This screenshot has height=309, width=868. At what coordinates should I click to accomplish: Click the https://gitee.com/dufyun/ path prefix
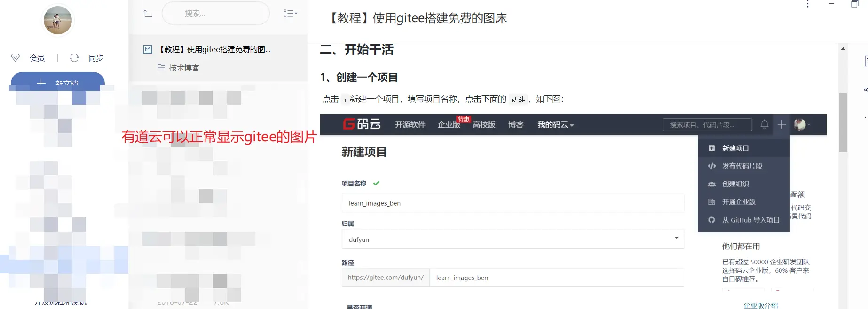[386, 278]
